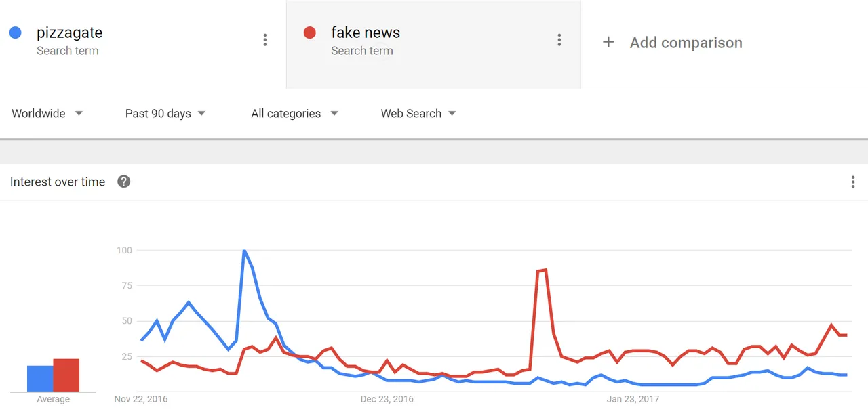868x418 pixels.
Task: Click the Interest over time heading
Action: click(58, 182)
